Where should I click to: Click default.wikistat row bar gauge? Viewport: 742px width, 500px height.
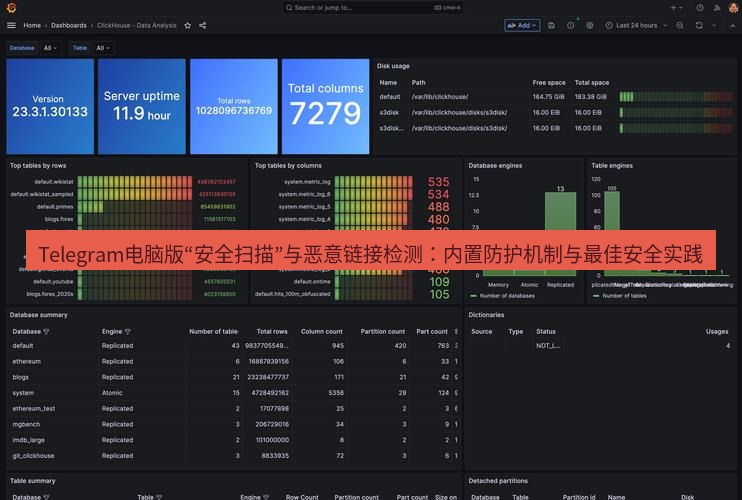tap(135, 182)
